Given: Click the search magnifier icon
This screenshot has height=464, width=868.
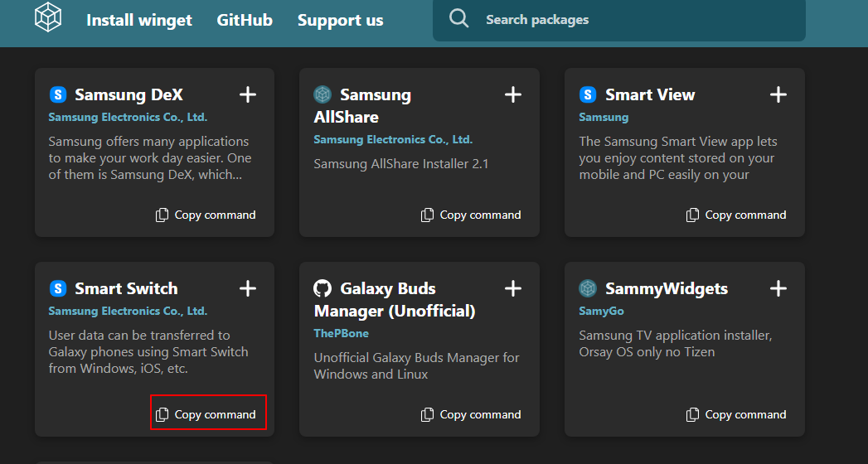Looking at the screenshot, I should click(458, 18).
